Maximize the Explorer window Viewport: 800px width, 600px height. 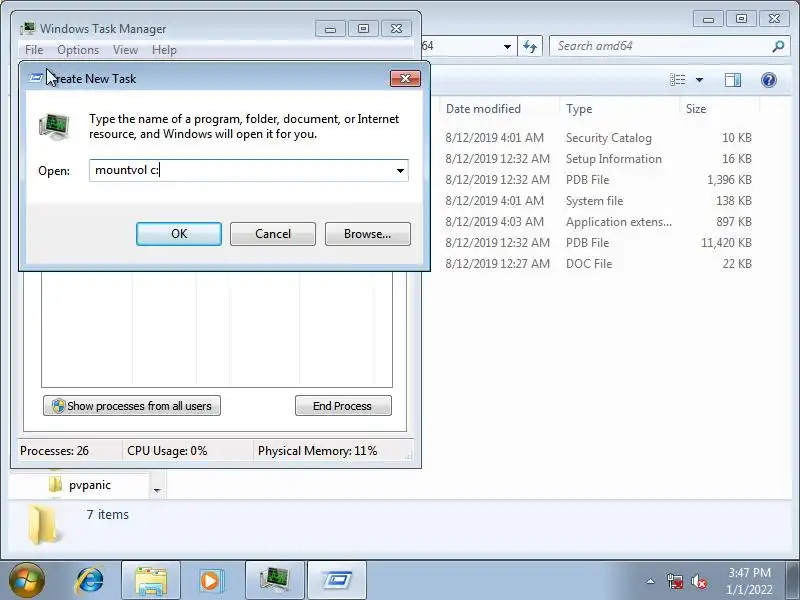741,19
